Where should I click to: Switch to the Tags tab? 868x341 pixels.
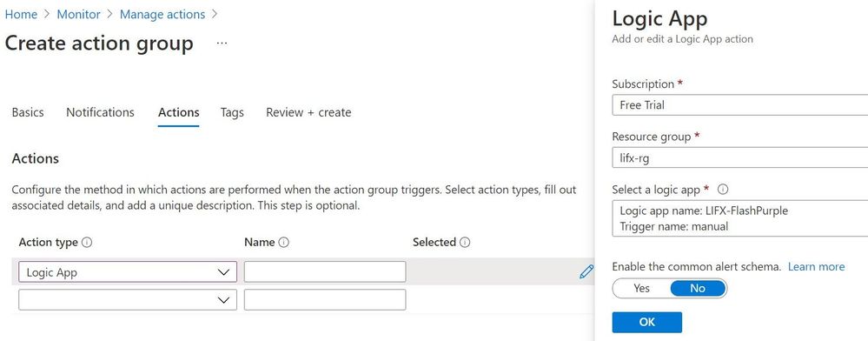[x=232, y=112]
